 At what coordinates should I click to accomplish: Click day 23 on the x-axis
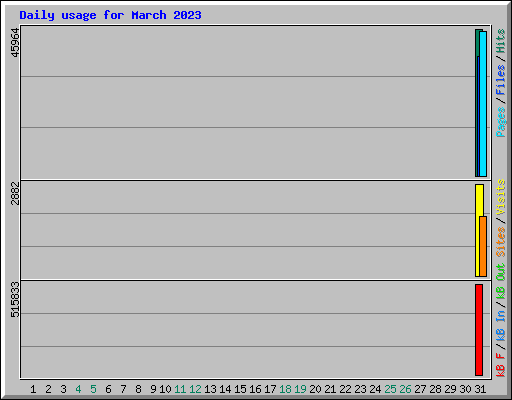tap(360, 389)
